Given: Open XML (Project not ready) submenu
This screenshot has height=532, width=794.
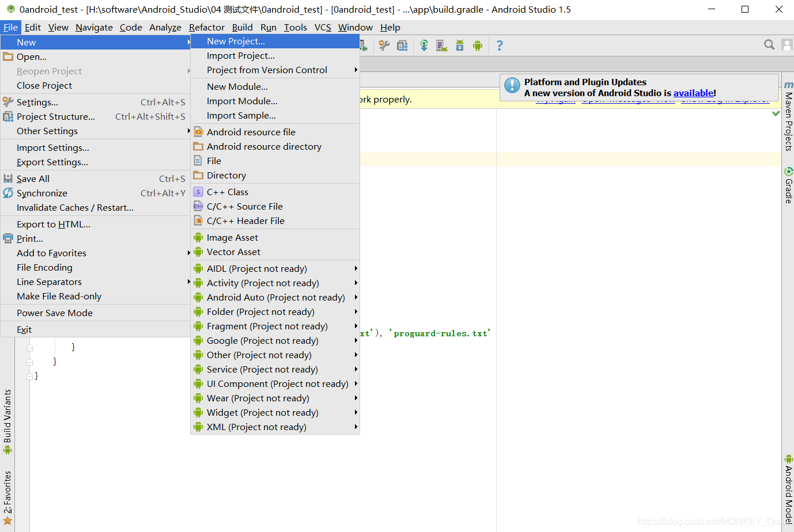Looking at the screenshot, I should (275, 427).
